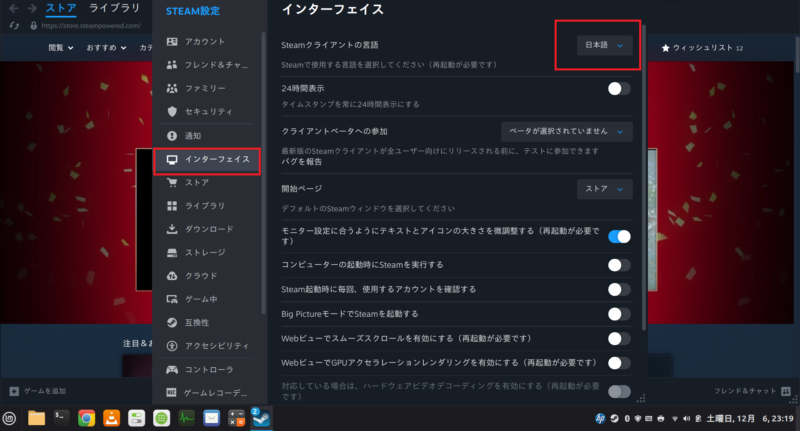Click the 通知 alert icon in sidebar

tap(172, 136)
